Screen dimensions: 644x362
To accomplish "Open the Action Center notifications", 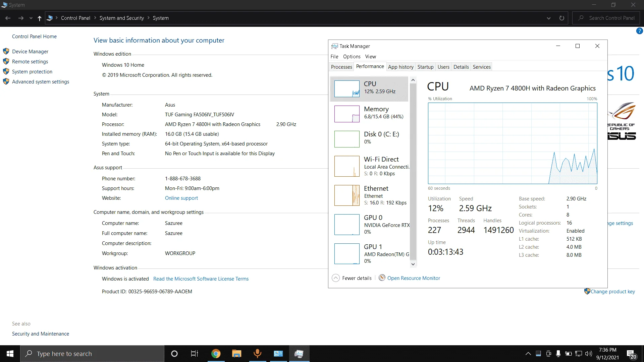I will [631, 354].
